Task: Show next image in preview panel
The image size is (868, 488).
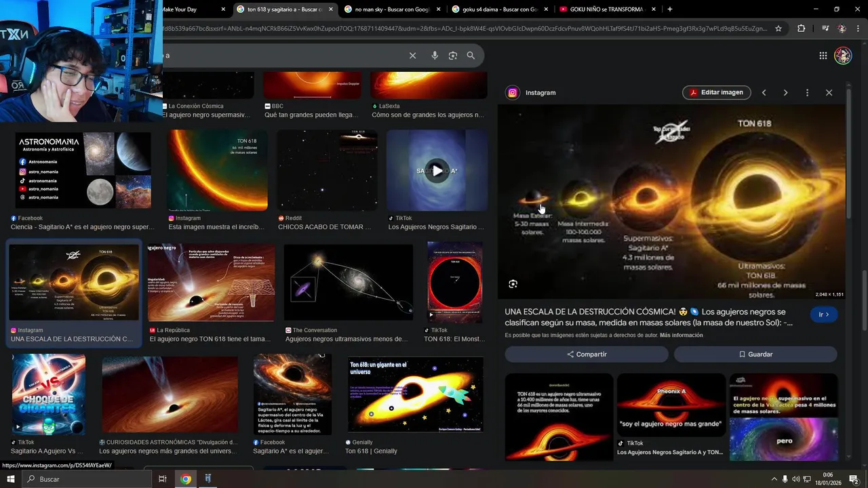Action: pos(785,92)
